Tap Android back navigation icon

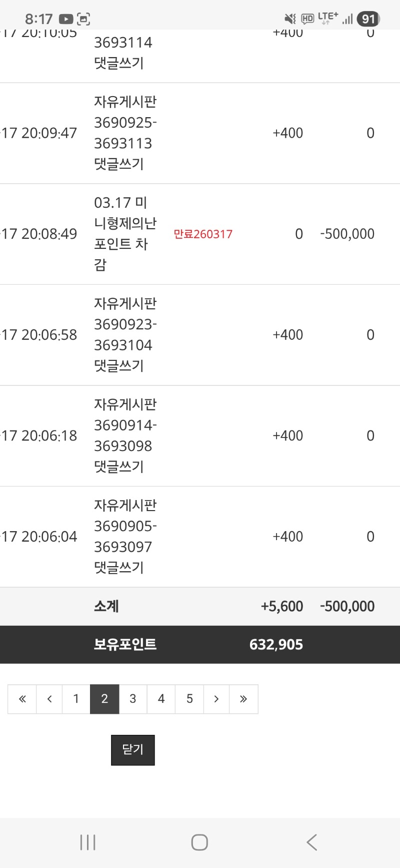pyautogui.click(x=311, y=842)
